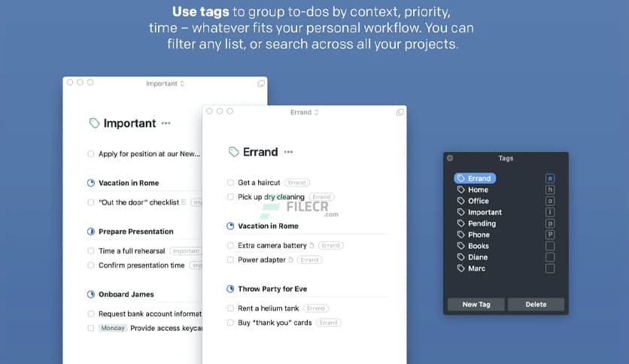The height and width of the screenshot is (364, 629).
Task: Open the ellipsis menu next to Errand heading
Action: 290,152
